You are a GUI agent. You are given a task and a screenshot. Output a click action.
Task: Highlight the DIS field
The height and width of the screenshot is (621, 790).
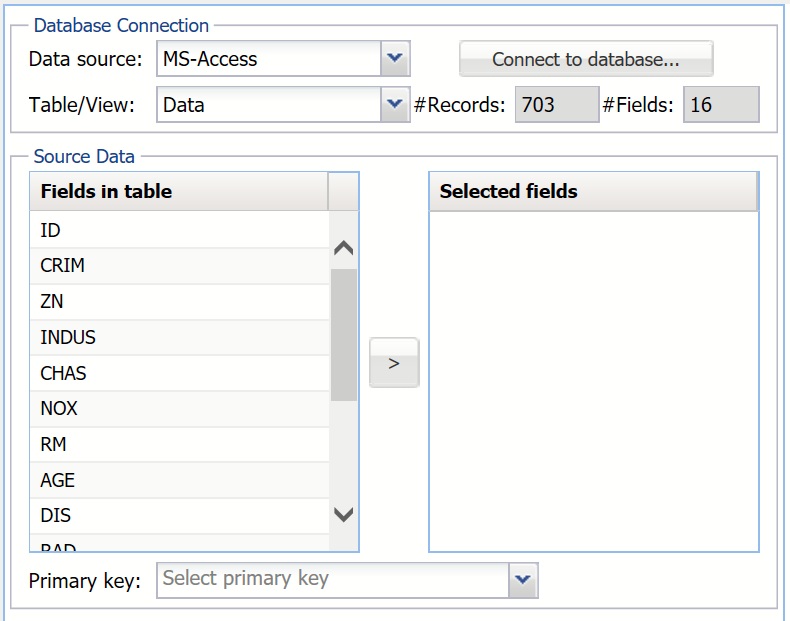coord(180,516)
